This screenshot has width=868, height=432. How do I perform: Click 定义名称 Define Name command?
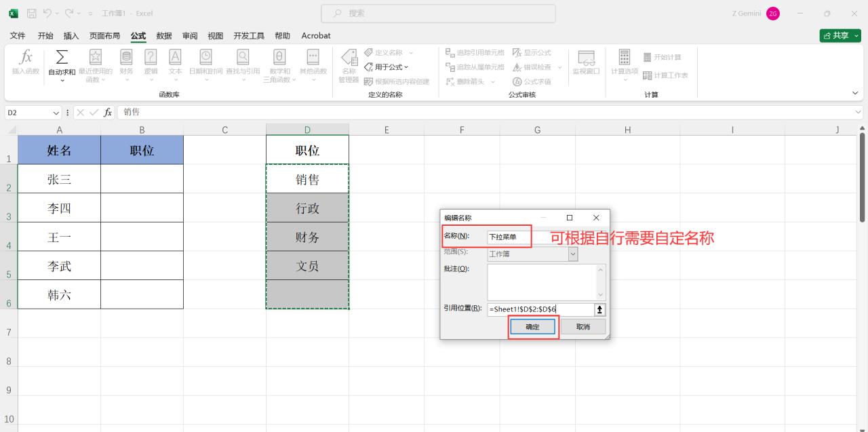(383, 52)
